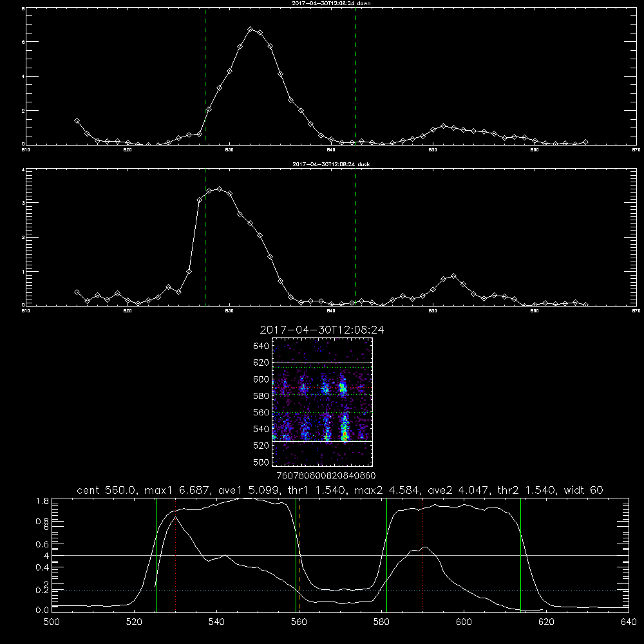Click the spectrogram x-axis labels 760780800820840860
The height and width of the screenshot is (644, 644).
(327, 475)
